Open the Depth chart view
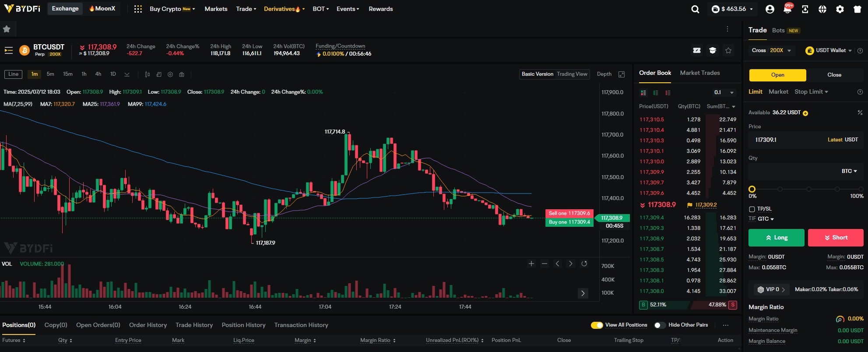 coord(604,74)
